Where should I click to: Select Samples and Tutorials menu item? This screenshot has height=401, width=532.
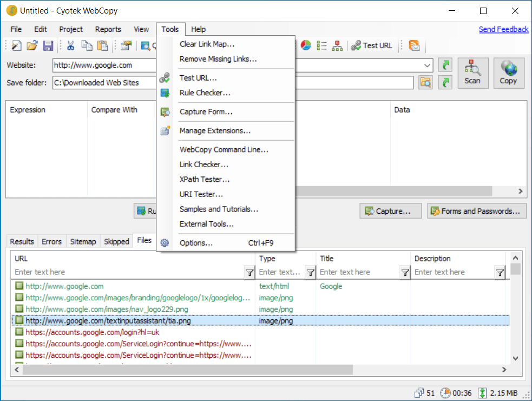pyautogui.click(x=226, y=209)
